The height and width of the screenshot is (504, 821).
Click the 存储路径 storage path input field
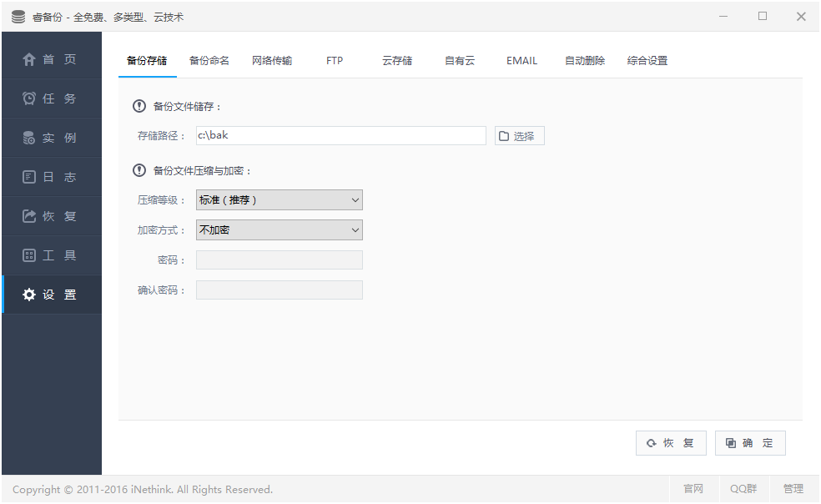click(x=340, y=135)
